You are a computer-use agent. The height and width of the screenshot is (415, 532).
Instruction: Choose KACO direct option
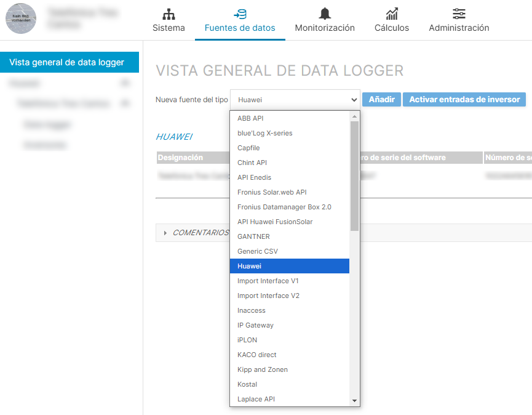[290, 355]
